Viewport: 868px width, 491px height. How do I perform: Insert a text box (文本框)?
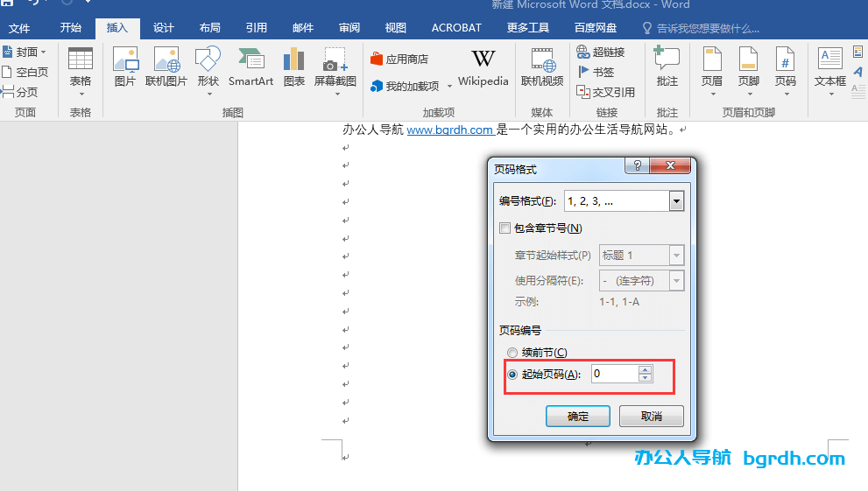829,71
